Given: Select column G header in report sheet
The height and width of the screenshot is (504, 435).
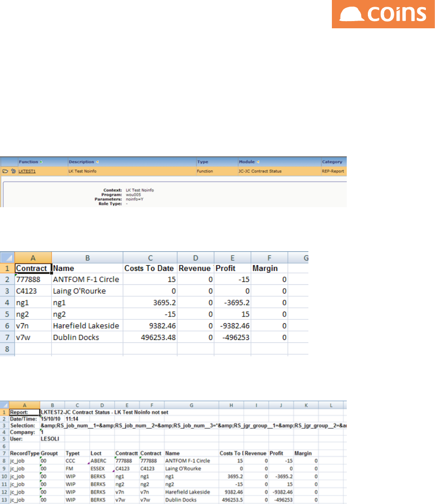Looking at the screenshot, I should coord(192,405).
